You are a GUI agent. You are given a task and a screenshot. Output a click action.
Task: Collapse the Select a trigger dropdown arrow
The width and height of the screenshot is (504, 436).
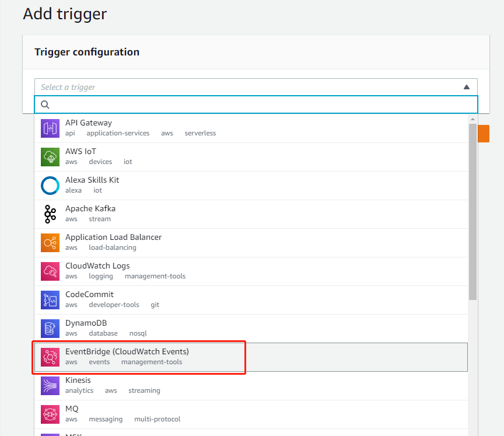(x=467, y=87)
